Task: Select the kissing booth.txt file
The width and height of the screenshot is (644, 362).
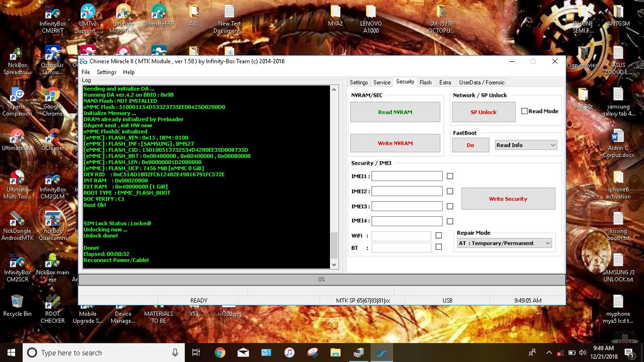Action: pos(618,226)
